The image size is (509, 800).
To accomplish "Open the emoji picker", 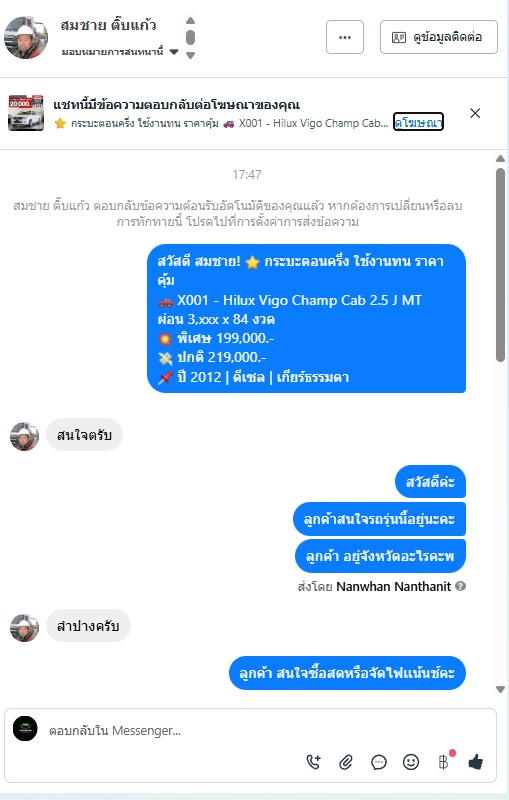I will coord(411,762).
